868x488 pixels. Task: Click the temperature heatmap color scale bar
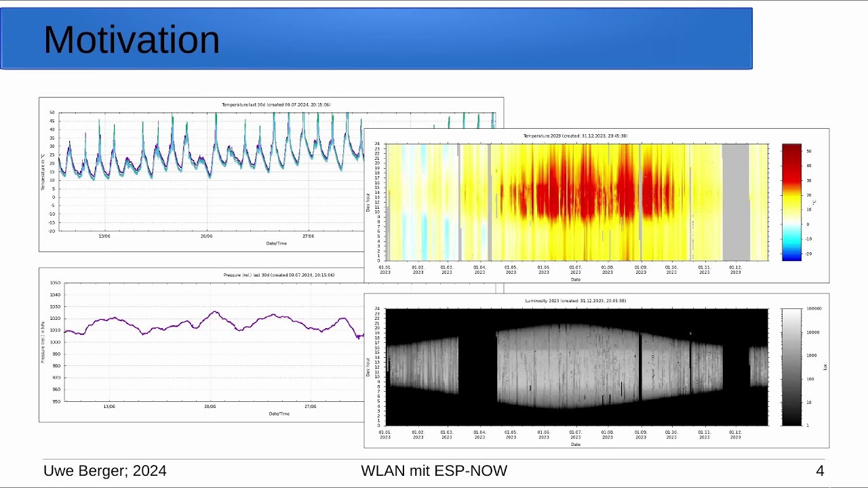pos(791,202)
